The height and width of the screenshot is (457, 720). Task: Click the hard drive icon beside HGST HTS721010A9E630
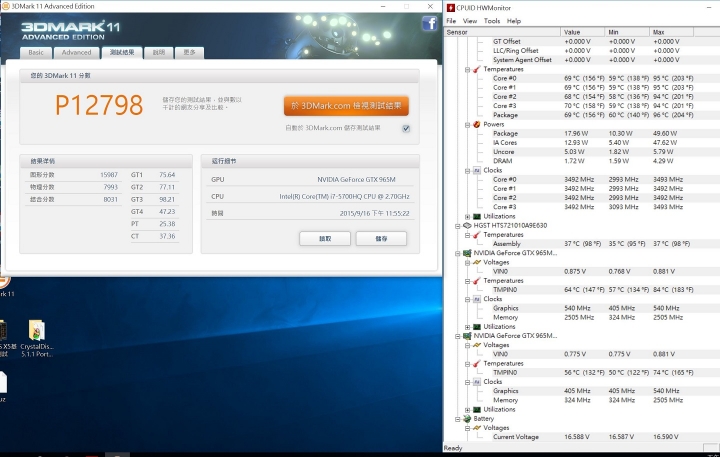(x=467, y=225)
